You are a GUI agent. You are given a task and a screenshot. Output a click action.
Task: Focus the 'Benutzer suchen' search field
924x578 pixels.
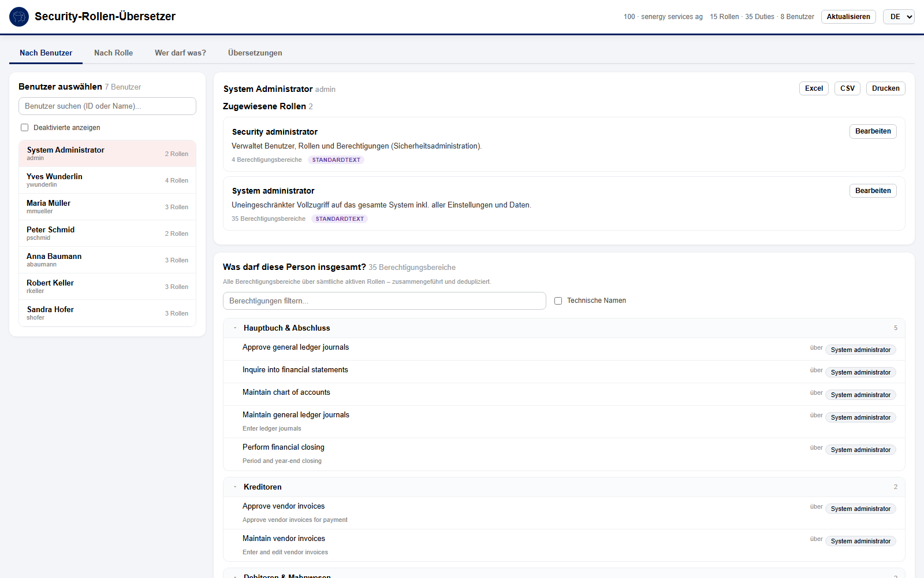[x=107, y=106]
